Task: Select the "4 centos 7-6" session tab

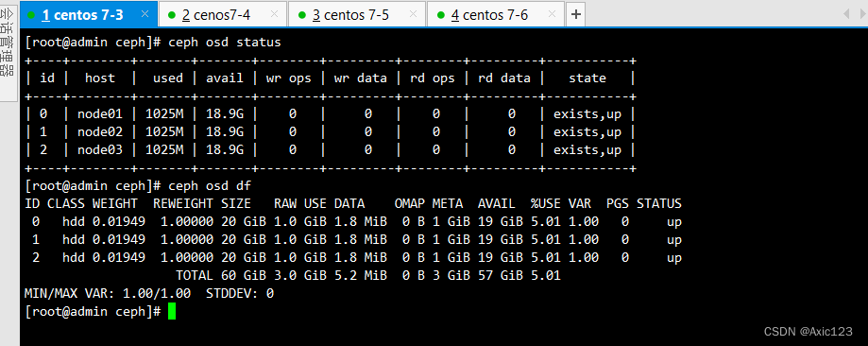Action: coord(496,15)
